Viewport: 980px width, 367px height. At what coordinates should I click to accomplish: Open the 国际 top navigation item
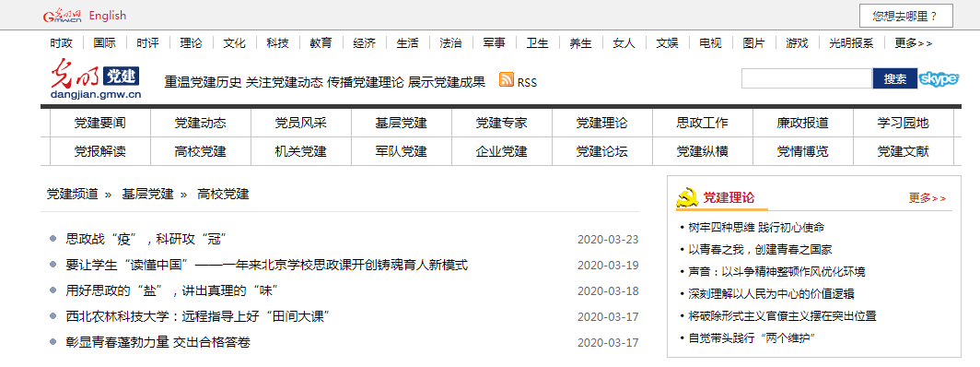tap(104, 43)
